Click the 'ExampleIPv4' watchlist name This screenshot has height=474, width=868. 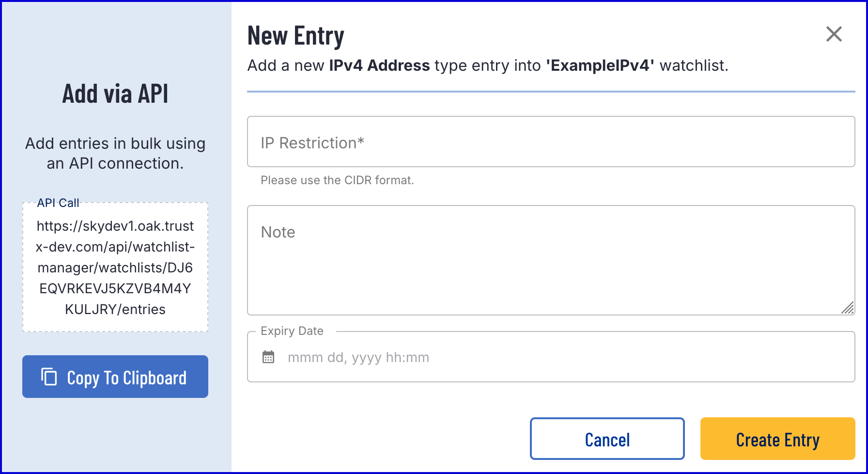[600, 65]
